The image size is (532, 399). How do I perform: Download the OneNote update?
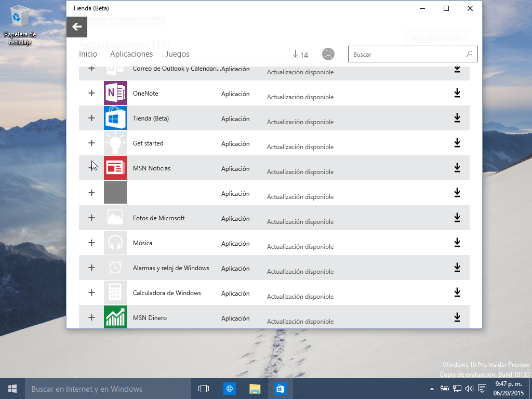457,93
